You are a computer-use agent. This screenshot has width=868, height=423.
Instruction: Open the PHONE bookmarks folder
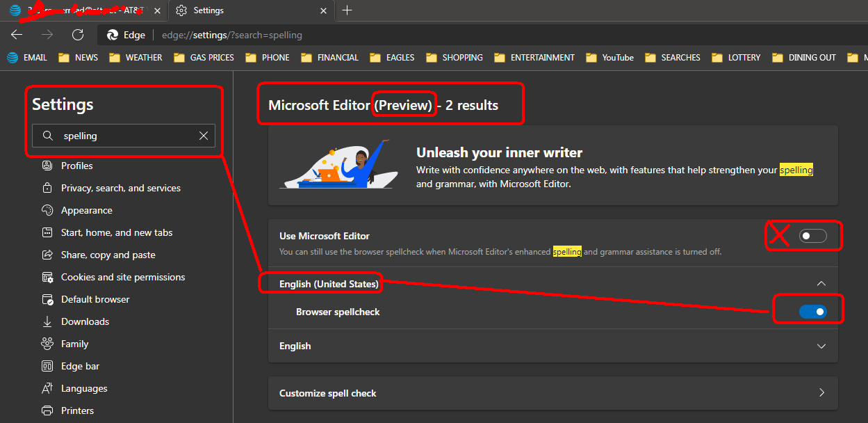pos(267,58)
